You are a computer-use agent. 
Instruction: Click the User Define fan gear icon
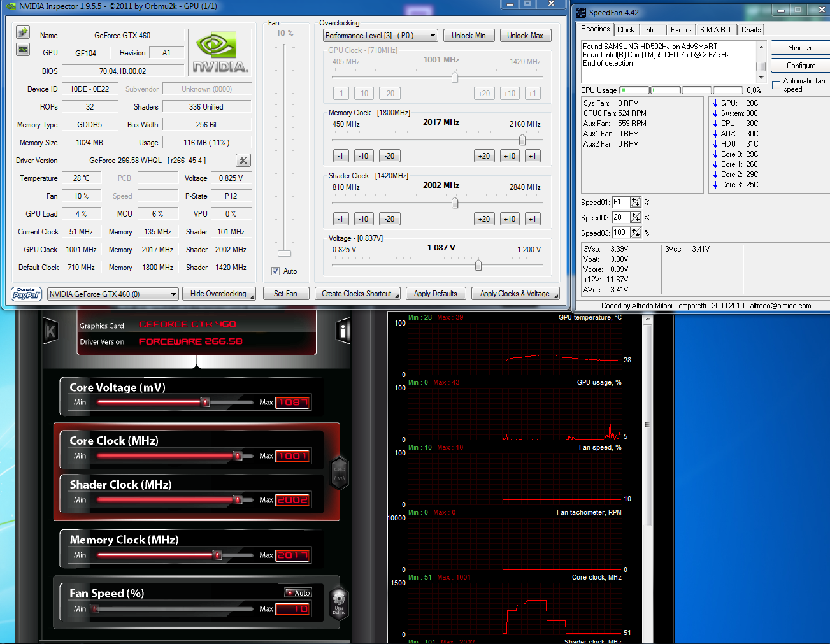pos(339,601)
